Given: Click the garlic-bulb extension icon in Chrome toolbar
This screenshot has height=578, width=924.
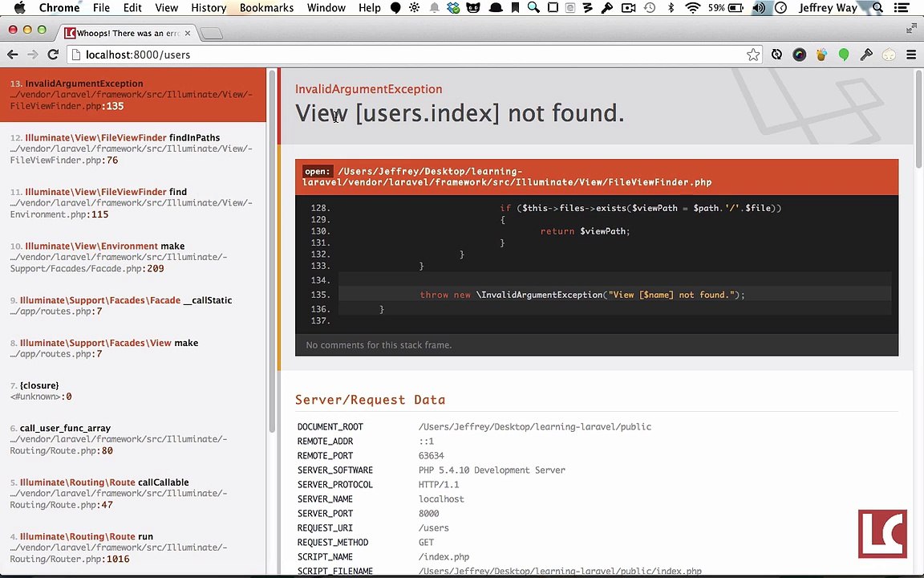Looking at the screenshot, I should click(x=889, y=55).
